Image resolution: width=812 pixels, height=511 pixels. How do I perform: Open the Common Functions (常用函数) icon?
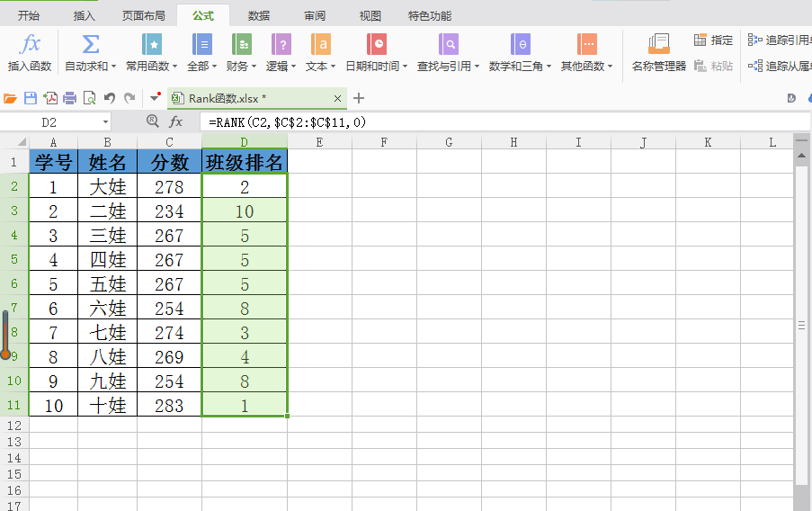[152, 45]
